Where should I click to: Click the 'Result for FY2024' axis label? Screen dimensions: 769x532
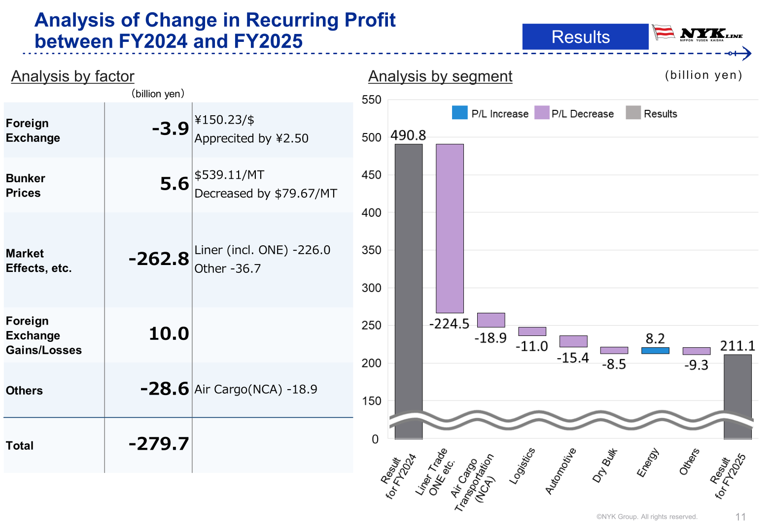click(399, 476)
